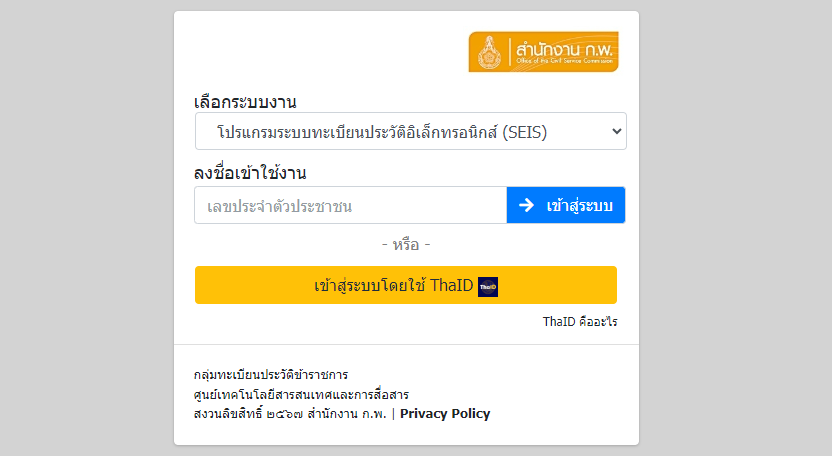Click the '- หรือ -' separator text

pyautogui.click(x=406, y=245)
